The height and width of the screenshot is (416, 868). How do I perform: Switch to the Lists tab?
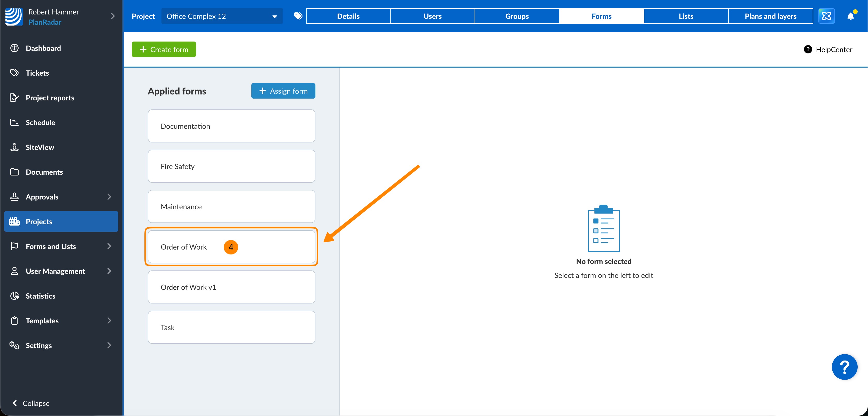tap(686, 16)
